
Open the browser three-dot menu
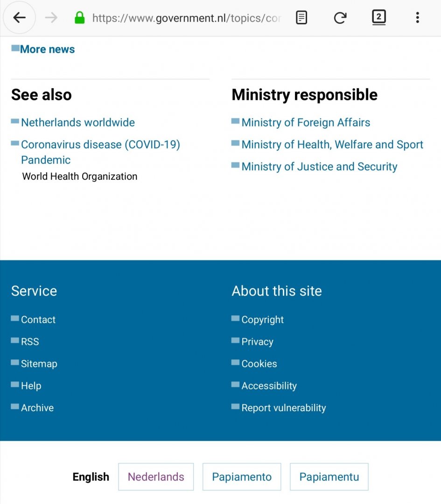coord(417,17)
